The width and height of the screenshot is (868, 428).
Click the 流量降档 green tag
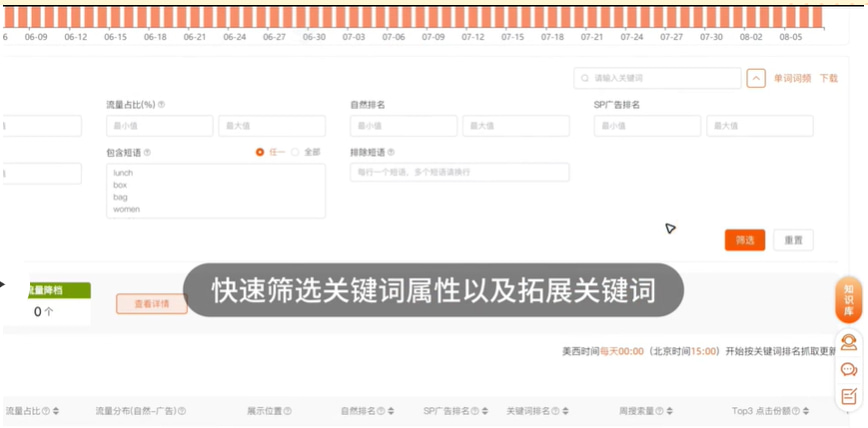[x=60, y=291]
